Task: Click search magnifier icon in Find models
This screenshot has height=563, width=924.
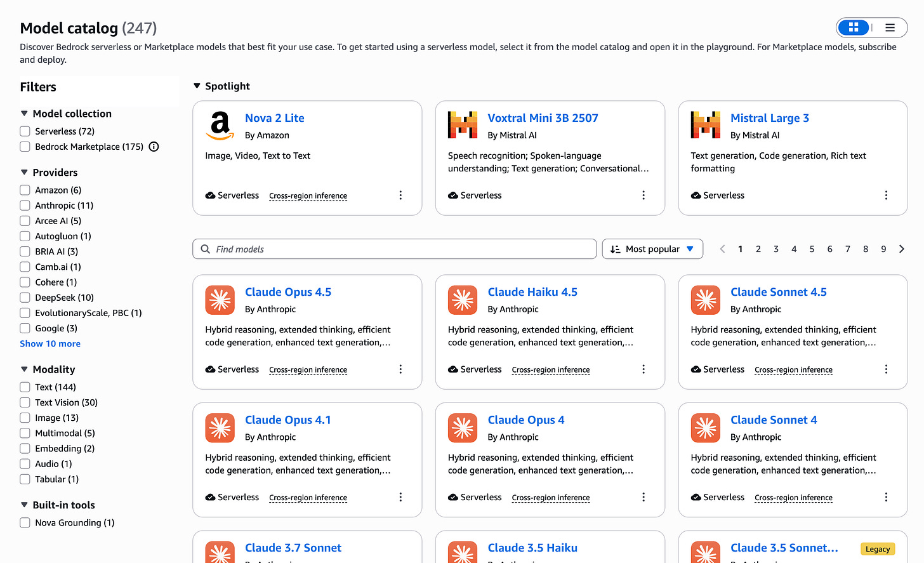Action: [x=206, y=249]
